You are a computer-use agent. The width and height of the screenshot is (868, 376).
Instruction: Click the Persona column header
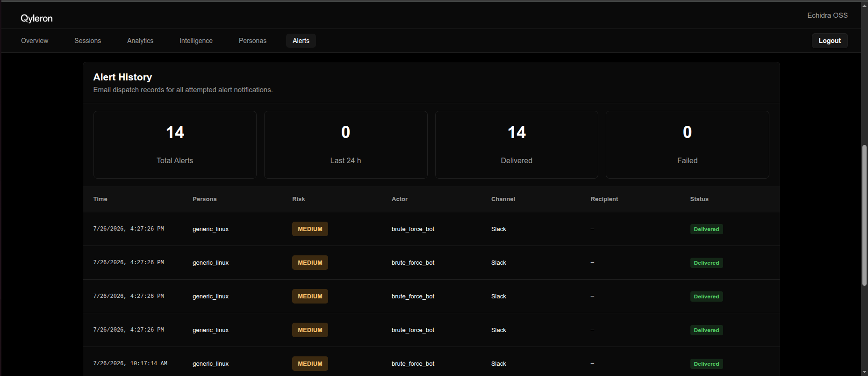[x=205, y=199]
